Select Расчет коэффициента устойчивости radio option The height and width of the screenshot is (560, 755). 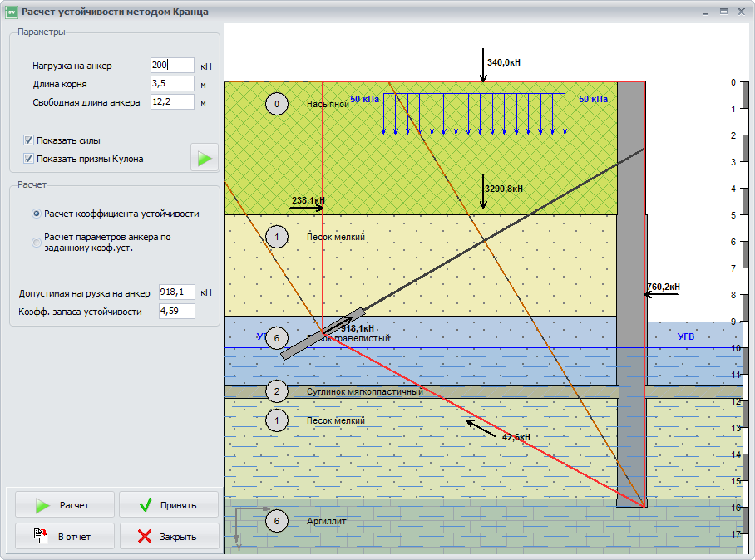(x=37, y=214)
